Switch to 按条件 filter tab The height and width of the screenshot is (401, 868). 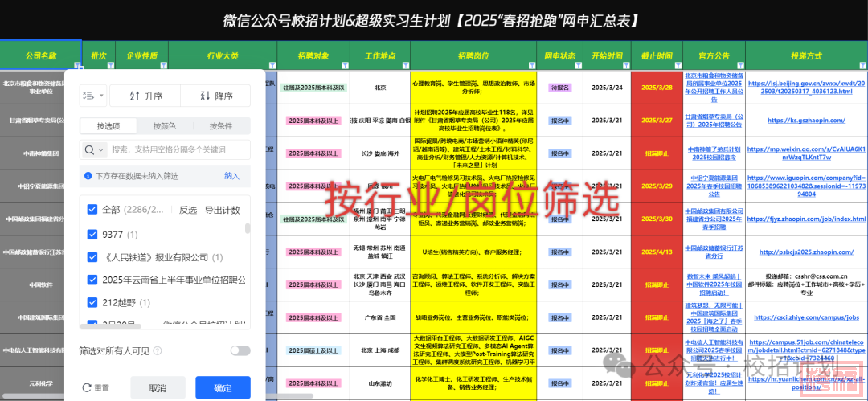coord(221,125)
